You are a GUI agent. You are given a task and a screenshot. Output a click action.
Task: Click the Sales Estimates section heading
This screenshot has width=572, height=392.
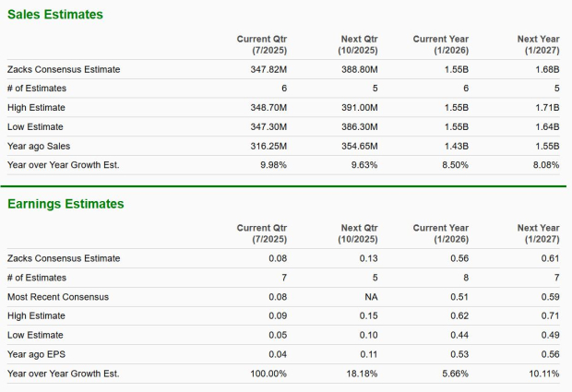(55, 15)
